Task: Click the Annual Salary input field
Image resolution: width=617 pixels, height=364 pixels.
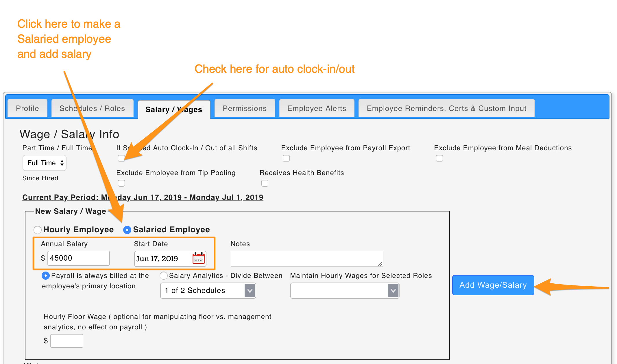Action: tap(79, 258)
